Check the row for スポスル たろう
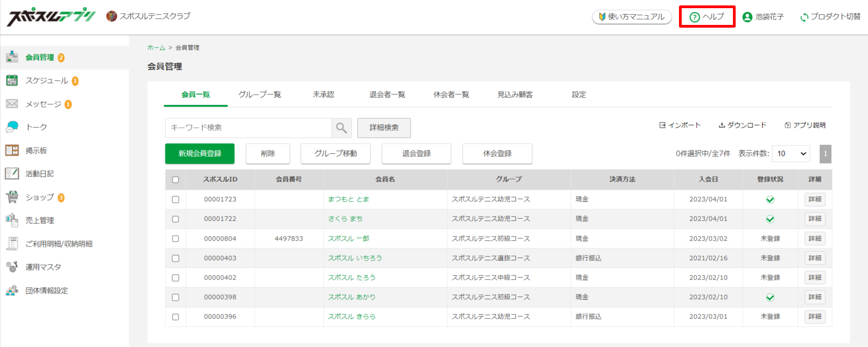Image resolution: width=868 pixels, height=347 pixels. click(x=175, y=278)
